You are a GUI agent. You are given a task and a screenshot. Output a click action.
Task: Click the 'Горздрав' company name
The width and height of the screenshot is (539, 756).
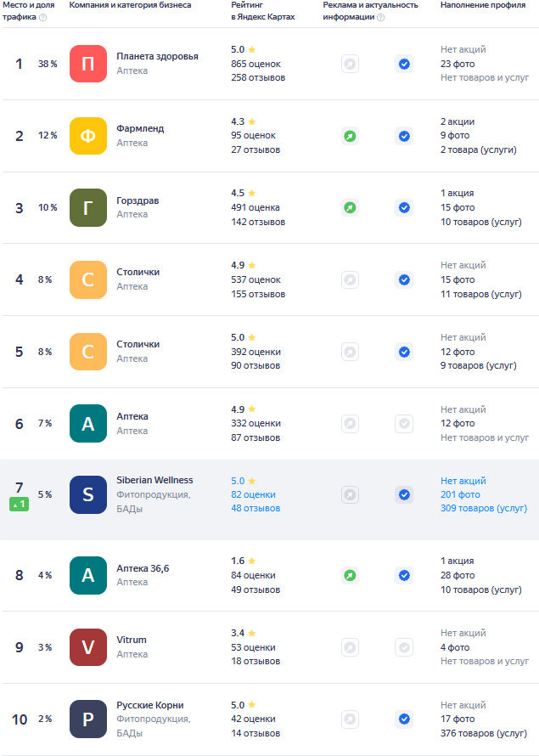[x=138, y=200]
